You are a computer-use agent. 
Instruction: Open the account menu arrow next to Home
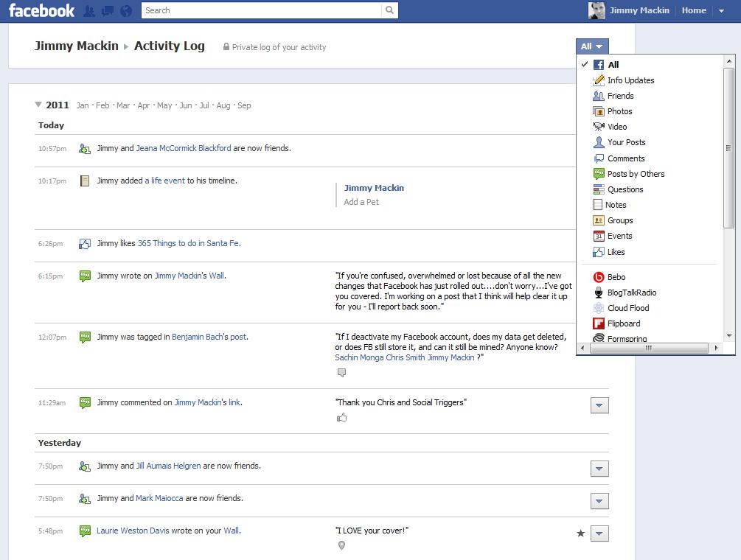721,11
